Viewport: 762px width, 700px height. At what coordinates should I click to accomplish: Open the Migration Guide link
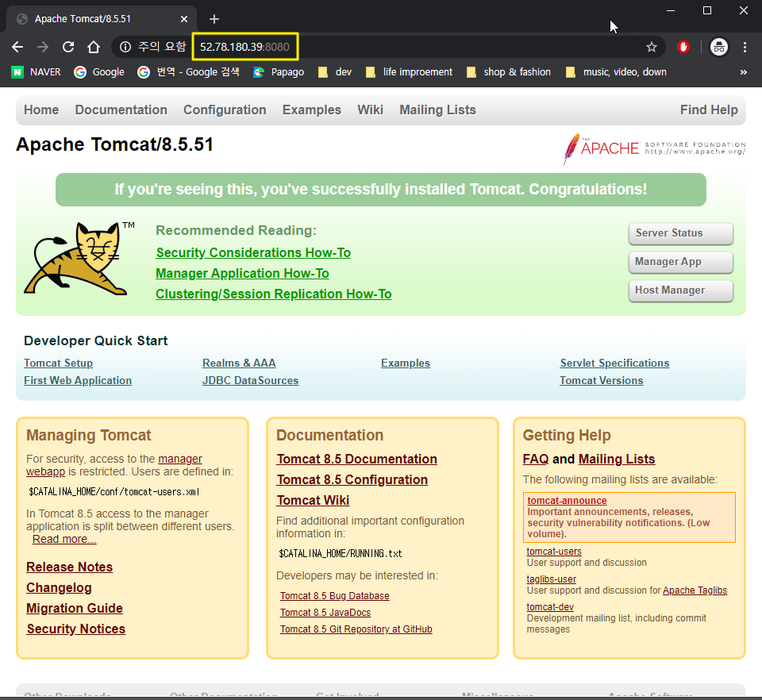point(75,608)
